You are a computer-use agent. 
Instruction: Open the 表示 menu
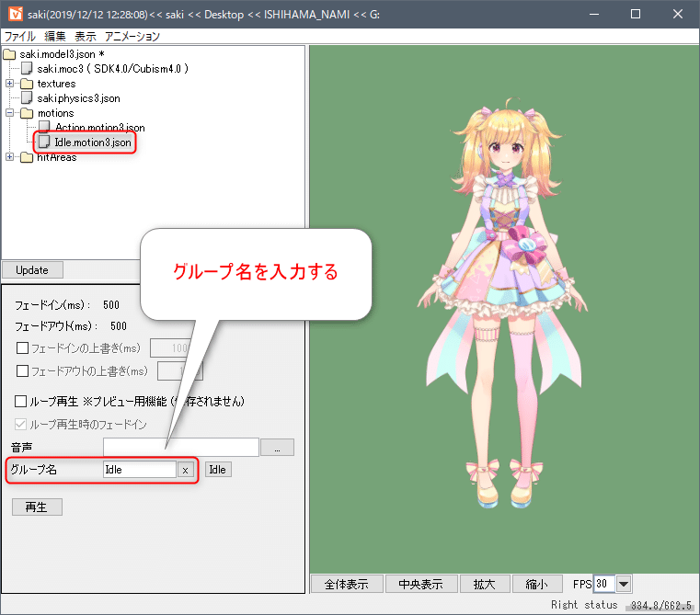86,36
